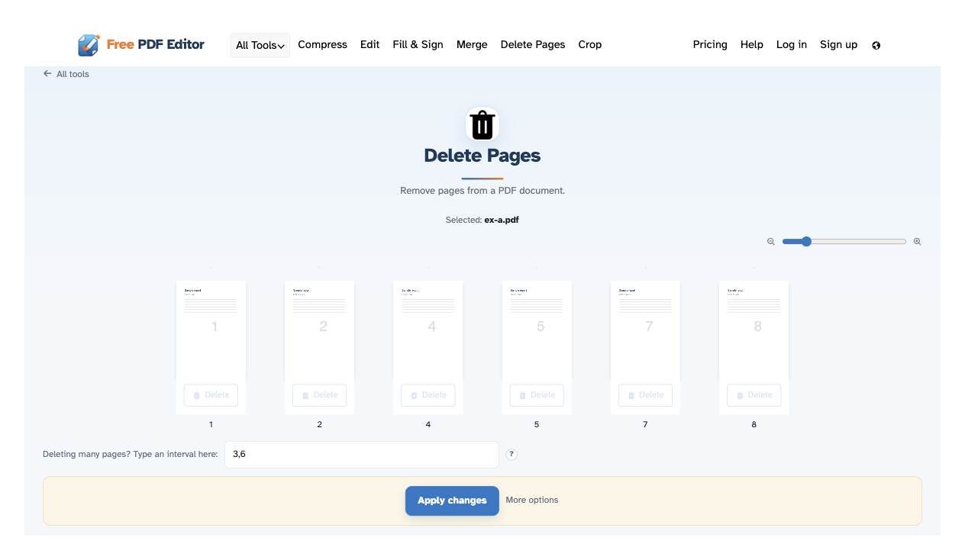This screenshot has height=560, width=965.
Task: Open the language globe icon
Action: coord(876,45)
